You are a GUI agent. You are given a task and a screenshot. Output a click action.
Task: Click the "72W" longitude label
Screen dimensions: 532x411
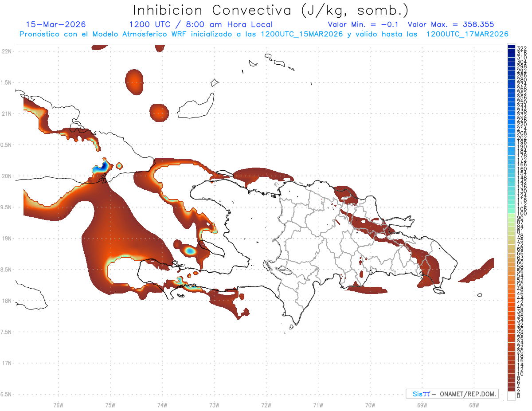266,405
